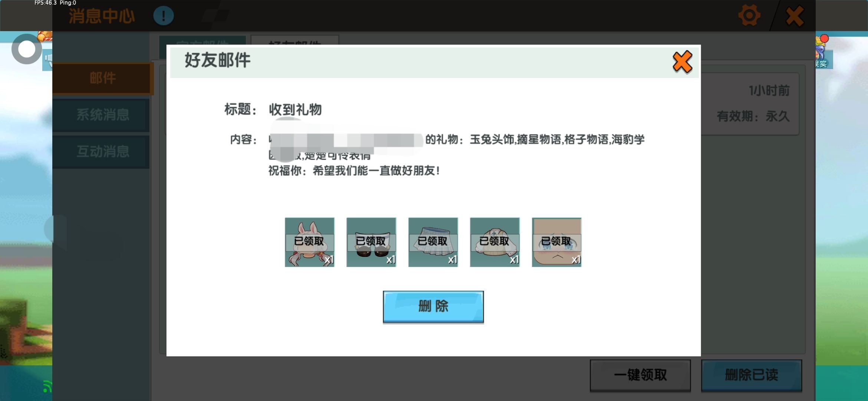Screen dimensions: 868x401
Task: Click the pitiful face expression gift icon
Action: coord(556,242)
